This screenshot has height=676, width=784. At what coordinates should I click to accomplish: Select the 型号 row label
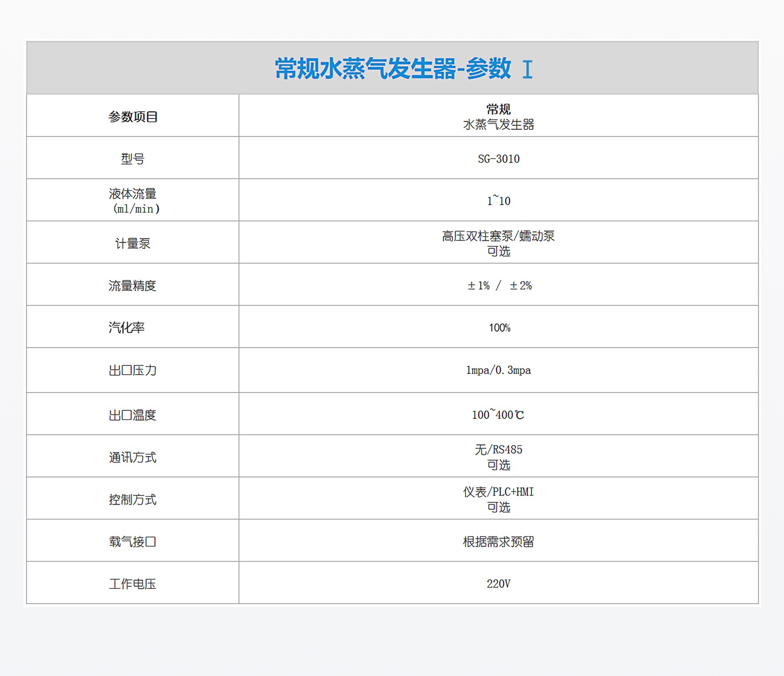pos(133,159)
